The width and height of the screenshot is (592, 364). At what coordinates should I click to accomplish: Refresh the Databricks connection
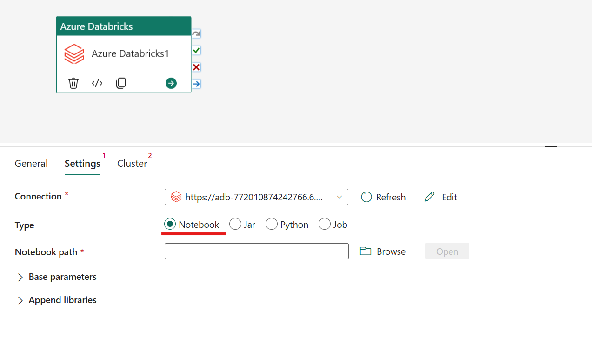point(383,197)
